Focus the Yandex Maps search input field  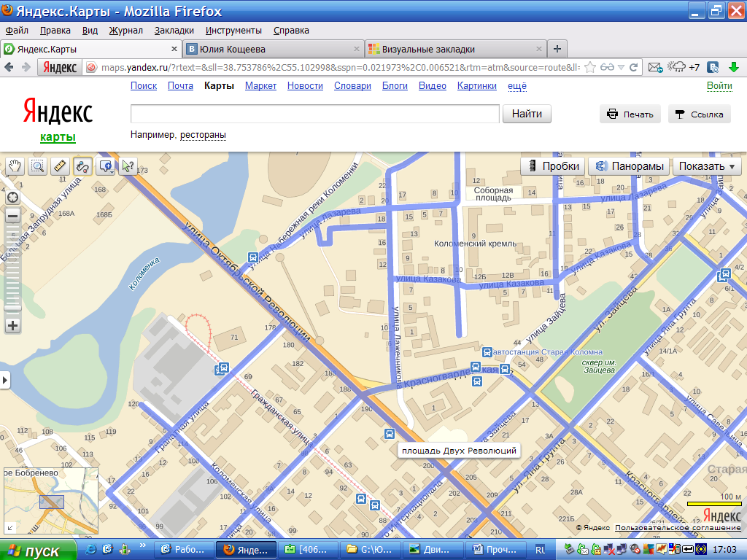click(315, 114)
